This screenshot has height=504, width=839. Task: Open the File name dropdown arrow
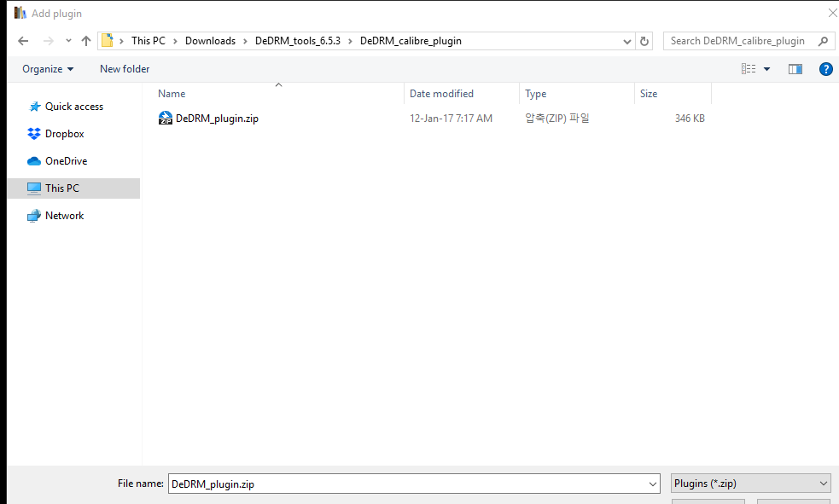coord(653,484)
